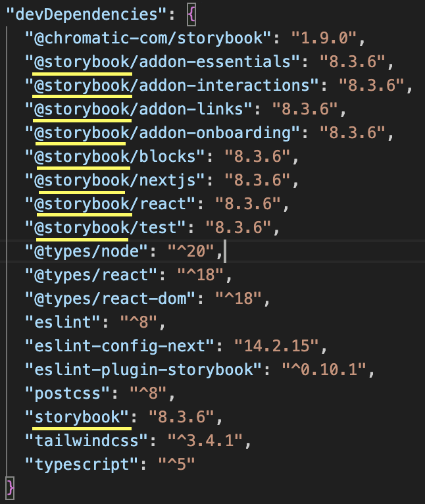The image size is (425, 504).
Task: Click version "1.9.0" value
Action: click(324, 38)
